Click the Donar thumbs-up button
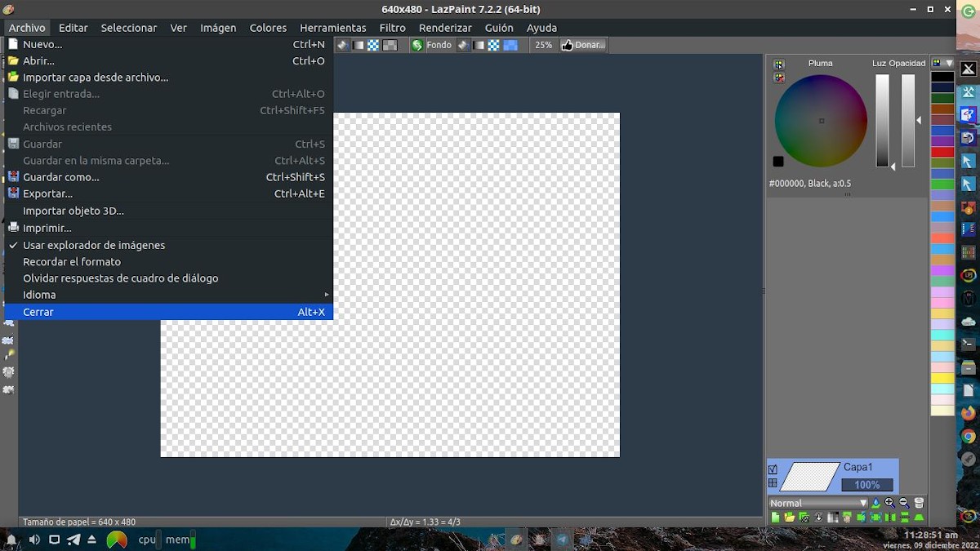Viewport: 980px width, 551px height. pyautogui.click(x=583, y=45)
